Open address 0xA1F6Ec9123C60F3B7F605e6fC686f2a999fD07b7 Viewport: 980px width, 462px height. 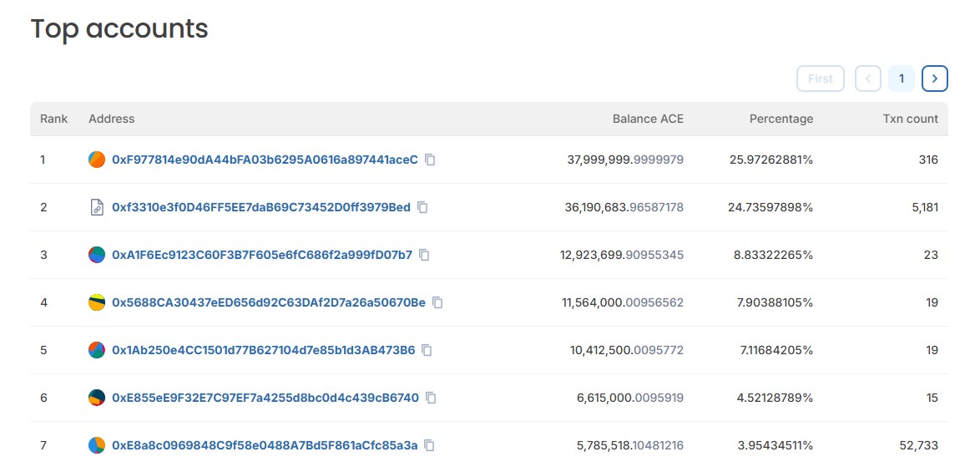tap(262, 255)
